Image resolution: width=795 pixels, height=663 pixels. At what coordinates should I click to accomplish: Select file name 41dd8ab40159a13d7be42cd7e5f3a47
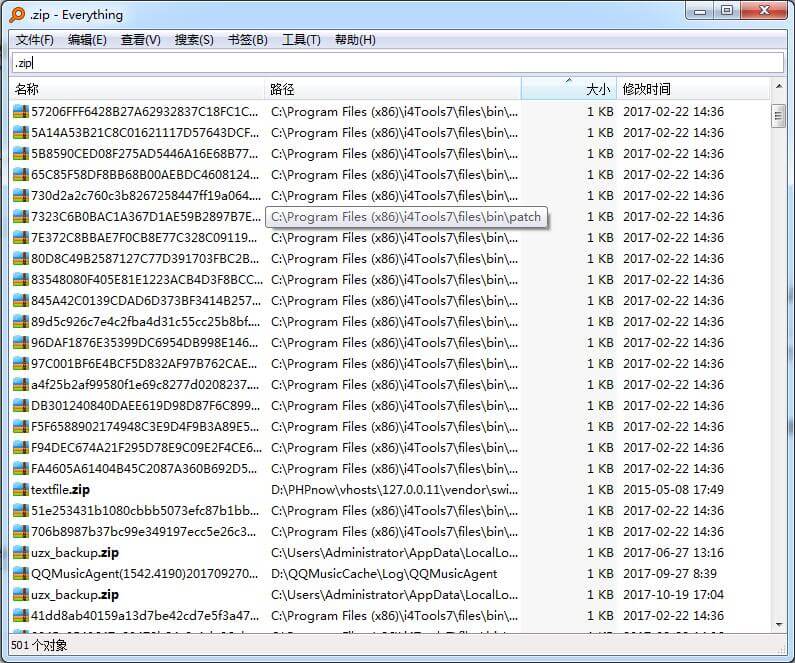click(144, 616)
